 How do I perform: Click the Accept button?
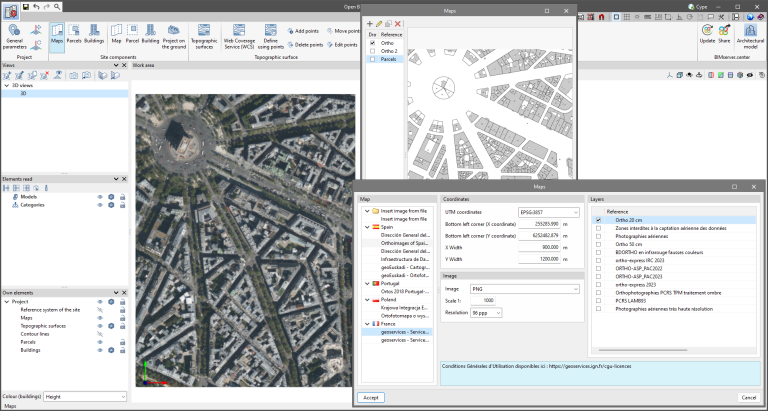370,397
